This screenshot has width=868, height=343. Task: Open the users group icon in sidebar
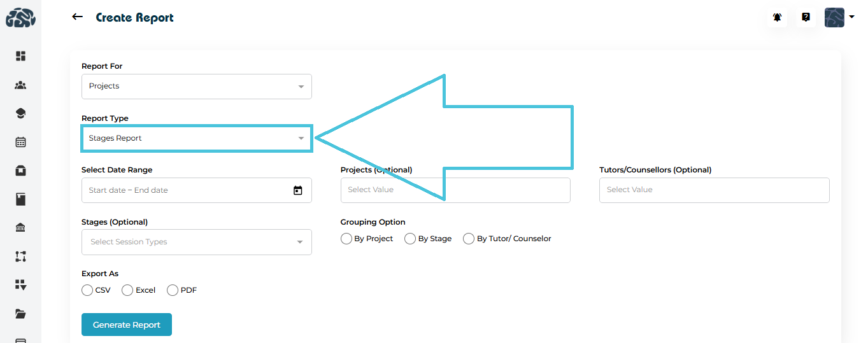click(20, 85)
